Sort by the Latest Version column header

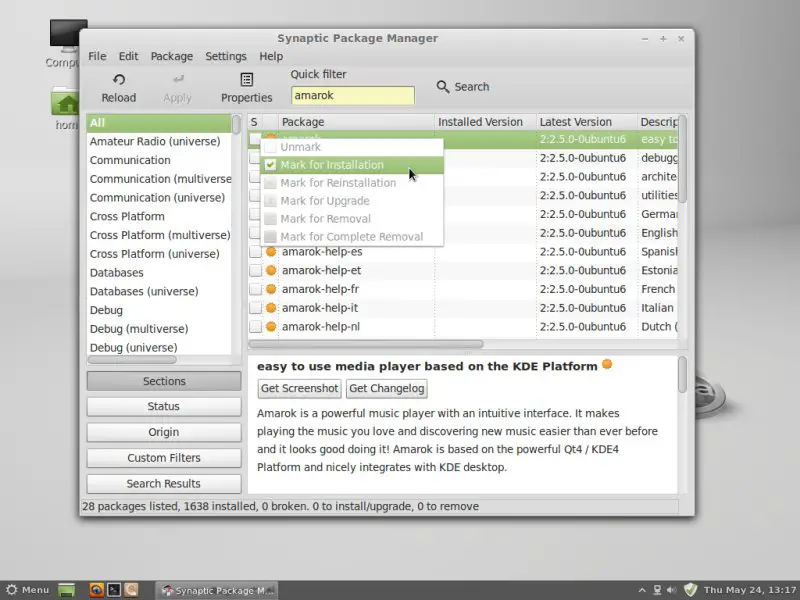point(587,122)
